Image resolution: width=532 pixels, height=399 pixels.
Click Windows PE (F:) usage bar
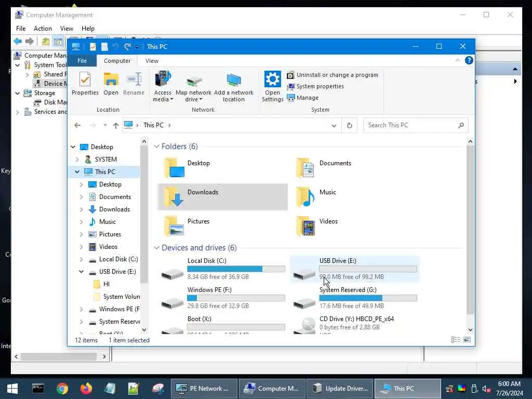[x=236, y=298]
